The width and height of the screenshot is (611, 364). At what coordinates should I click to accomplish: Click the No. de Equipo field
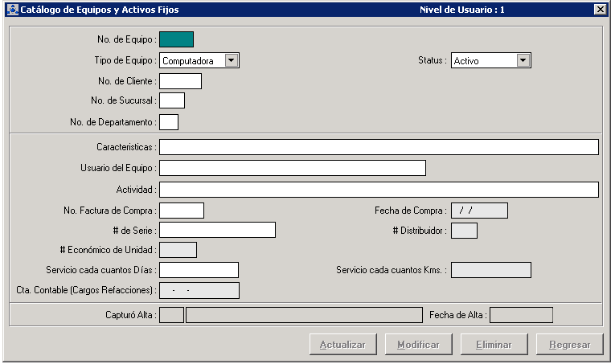[x=177, y=39]
